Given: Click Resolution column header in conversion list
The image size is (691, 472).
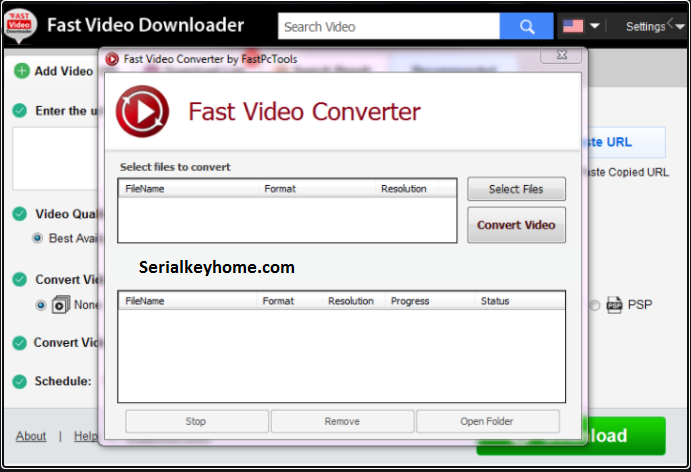Looking at the screenshot, I should click(353, 301).
